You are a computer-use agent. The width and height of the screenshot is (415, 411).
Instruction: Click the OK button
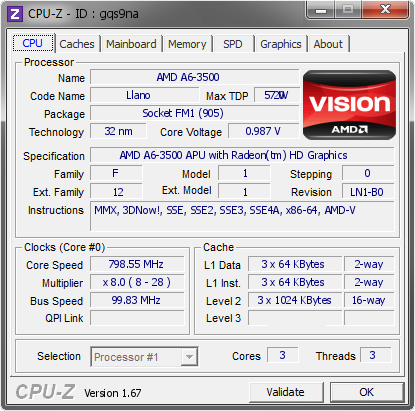[367, 392]
